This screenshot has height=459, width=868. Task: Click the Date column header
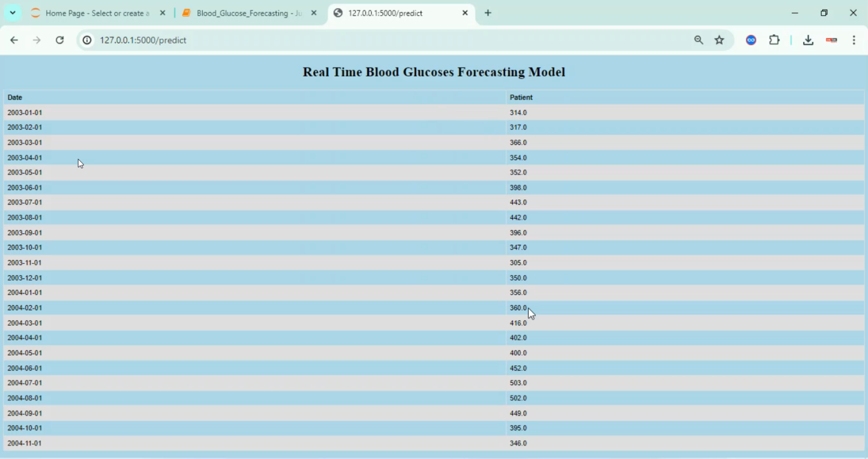[14, 97]
